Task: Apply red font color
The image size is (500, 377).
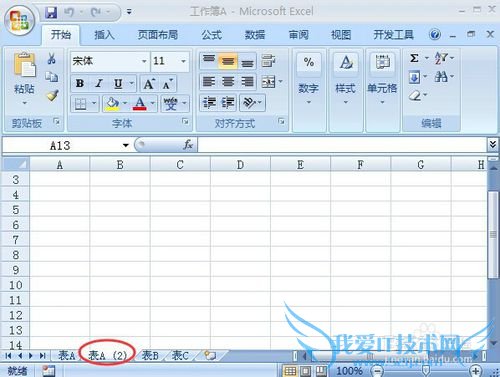Action: tap(140, 104)
